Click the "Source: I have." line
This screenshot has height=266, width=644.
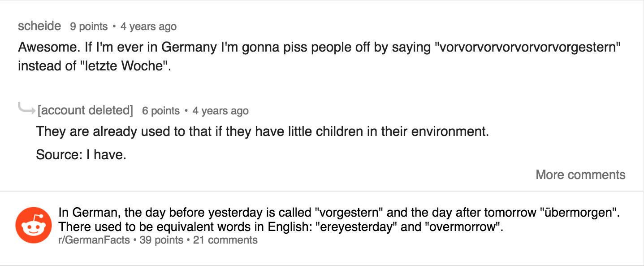[81, 155]
